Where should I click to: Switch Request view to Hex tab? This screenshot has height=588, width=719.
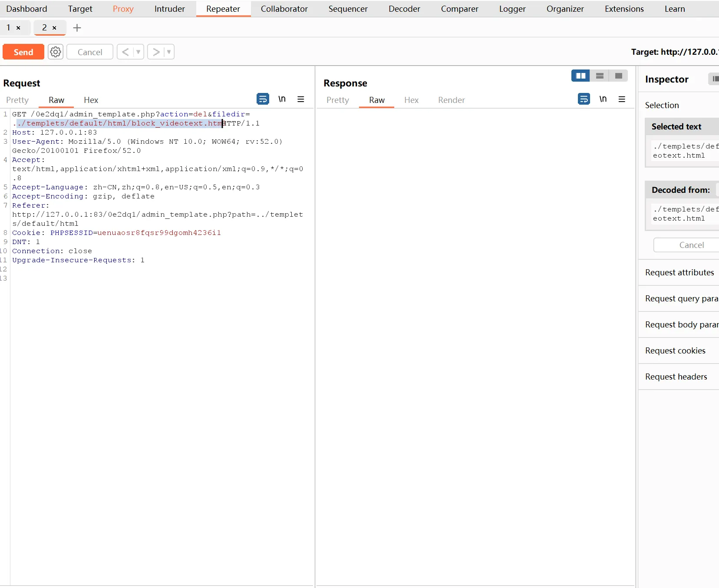click(x=91, y=100)
